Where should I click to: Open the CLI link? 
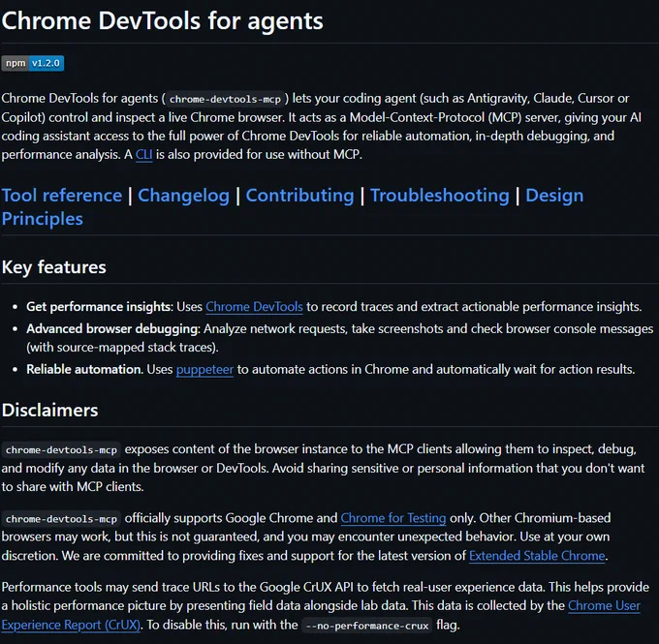143,155
